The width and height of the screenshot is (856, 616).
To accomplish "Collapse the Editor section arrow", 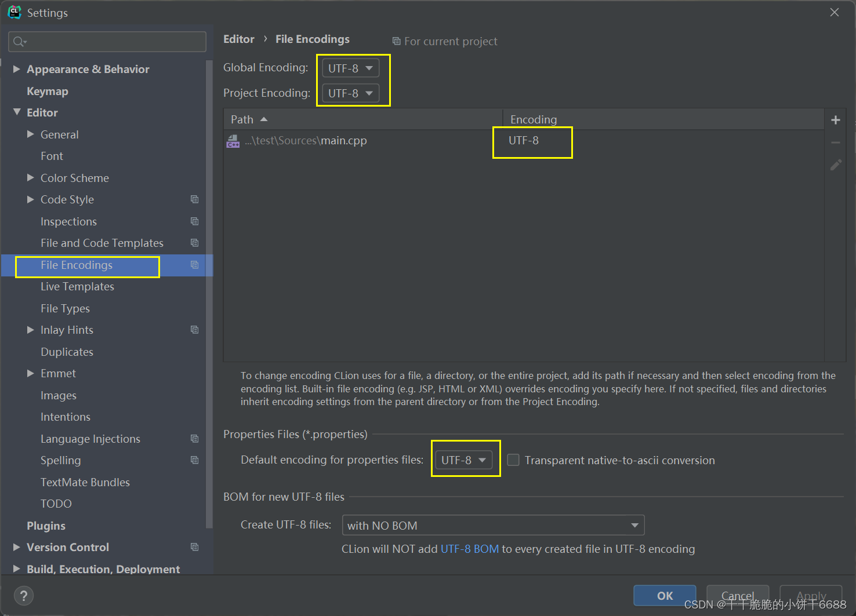I will [x=17, y=112].
